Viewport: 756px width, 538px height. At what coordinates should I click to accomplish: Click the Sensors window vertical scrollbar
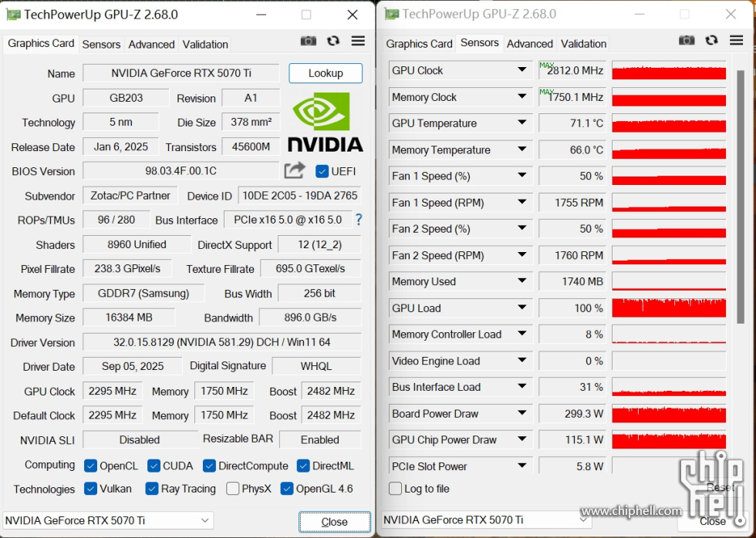tap(740, 197)
